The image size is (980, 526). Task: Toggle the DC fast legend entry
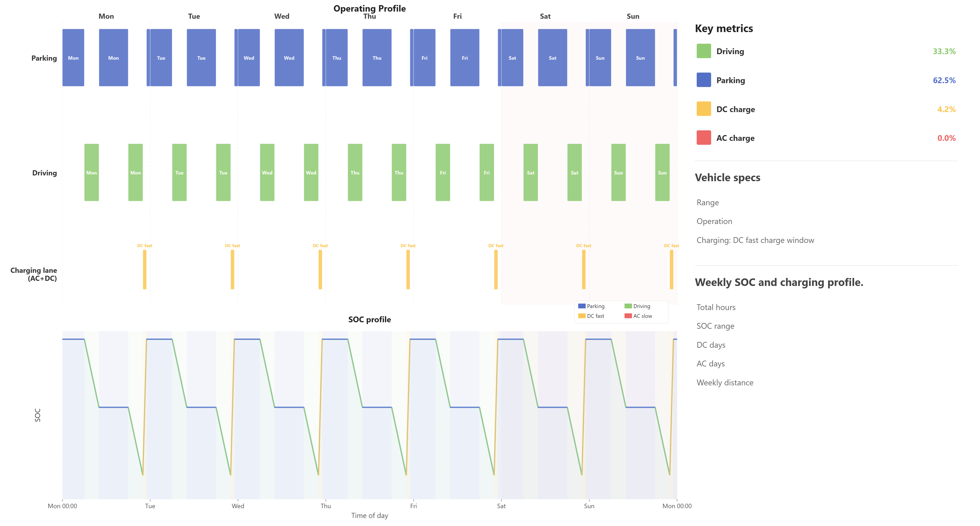tap(591, 316)
